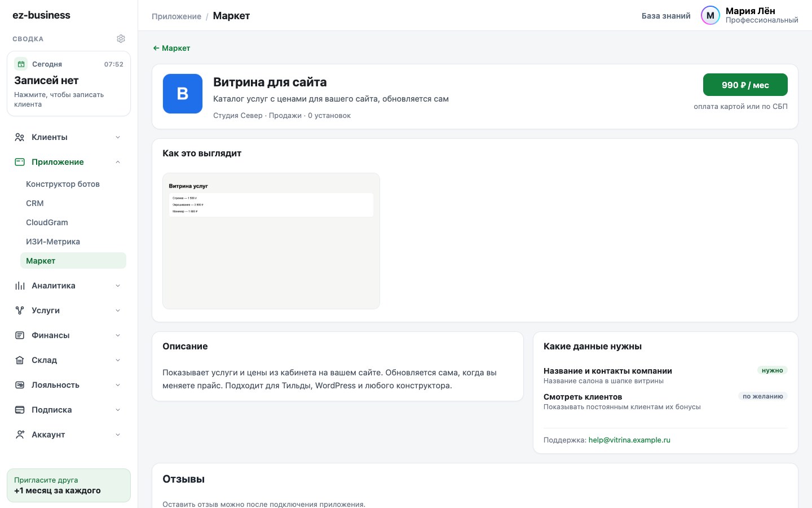Click the help@vitrina.example.ru support email
This screenshot has height=508, width=812.
629,440
